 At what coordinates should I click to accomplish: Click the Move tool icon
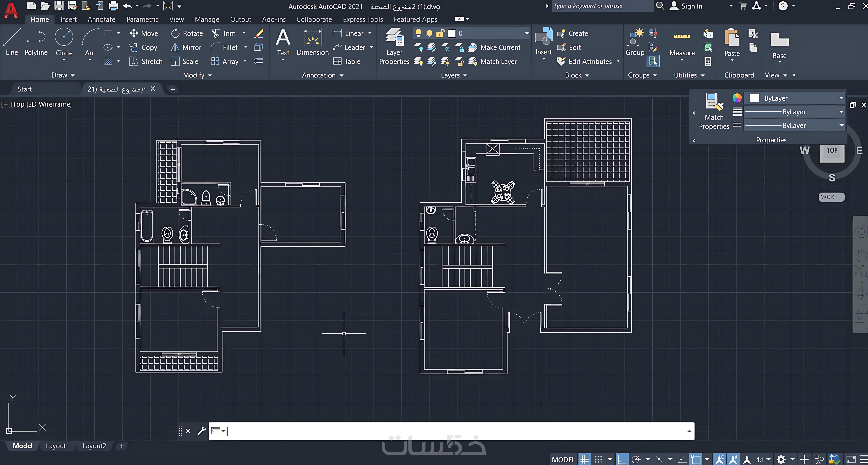134,33
